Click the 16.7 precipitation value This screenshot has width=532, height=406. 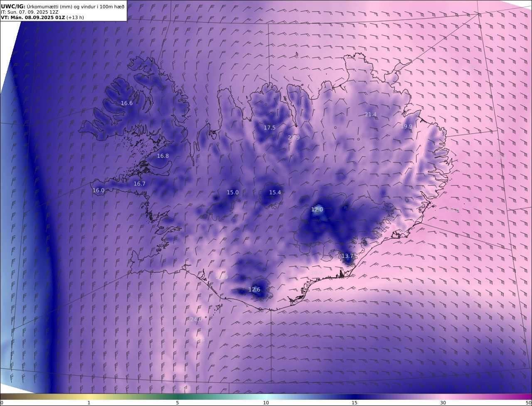[x=140, y=184]
